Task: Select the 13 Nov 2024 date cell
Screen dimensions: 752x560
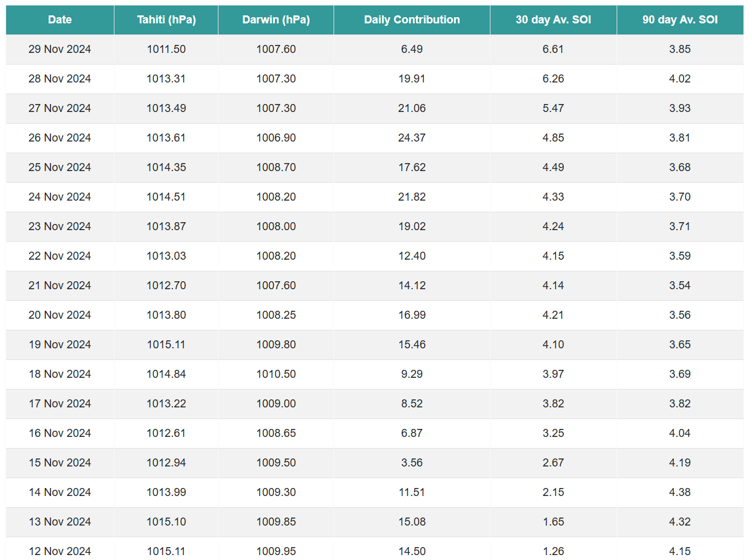Action: pyautogui.click(x=60, y=522)
